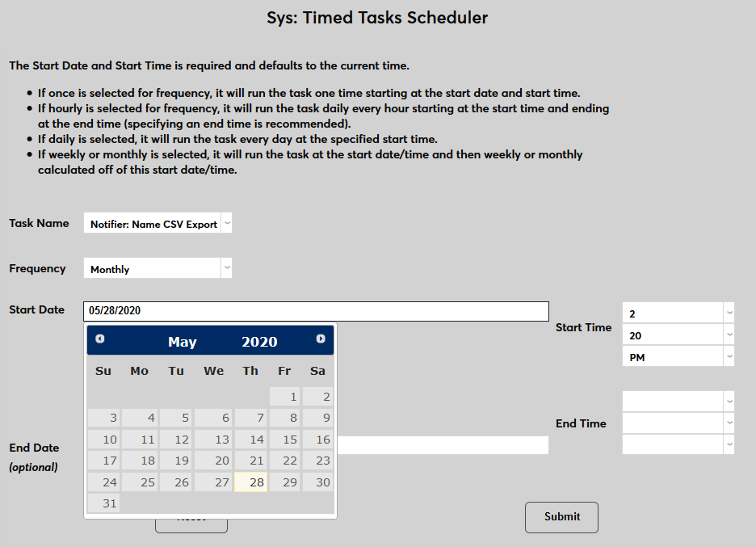Screen dimensions: 756x547
Task: Open Start Time hour dropdown showing 2
Action: pyautogui.click(x=678, y=313)
